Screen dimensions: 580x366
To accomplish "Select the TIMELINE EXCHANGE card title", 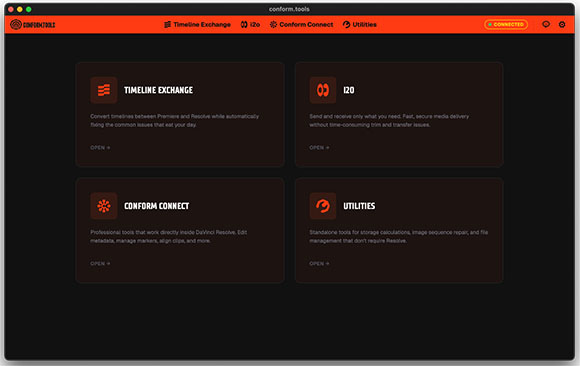I will [158, 90].
